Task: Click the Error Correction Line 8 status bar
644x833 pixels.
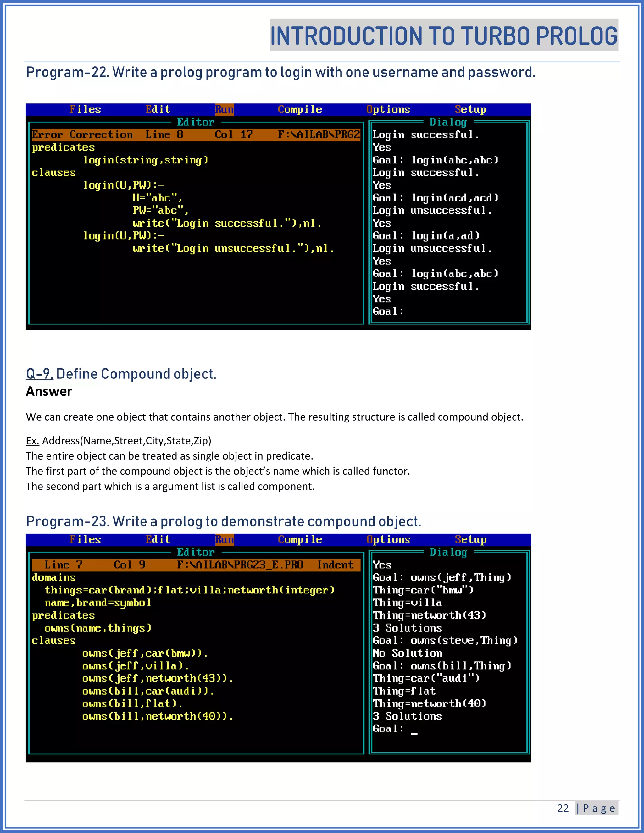Action: 196,135
